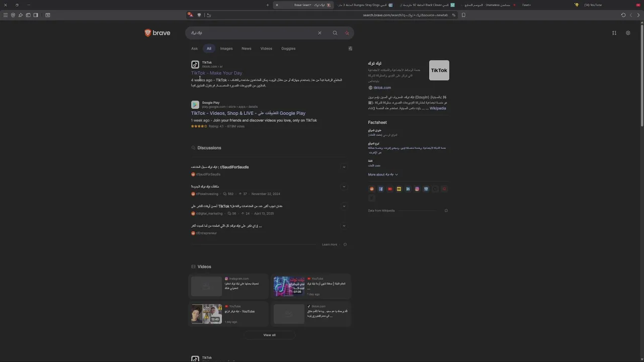Open the Wikipedia link in description
Screen dimensions: 644x362
click(x=438, y=108)
